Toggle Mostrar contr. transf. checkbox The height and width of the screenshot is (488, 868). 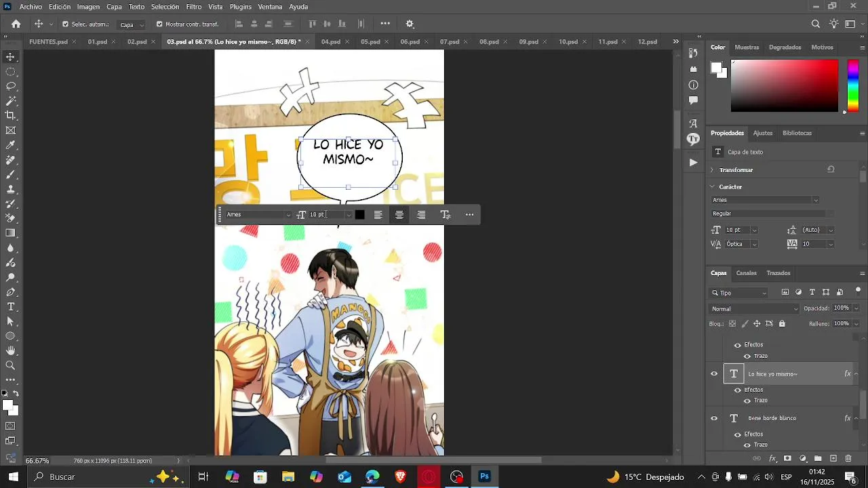159,24
